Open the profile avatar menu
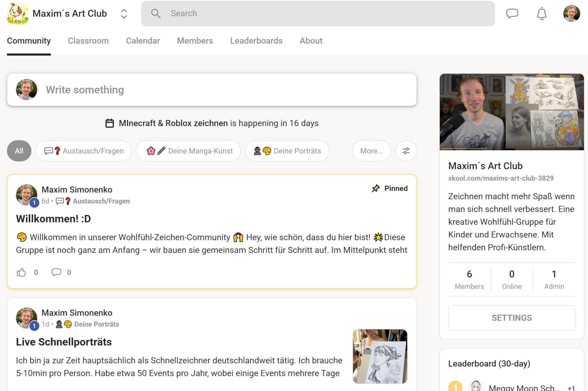The height and width of the screenshot is (391, 588). pos(571,13)
